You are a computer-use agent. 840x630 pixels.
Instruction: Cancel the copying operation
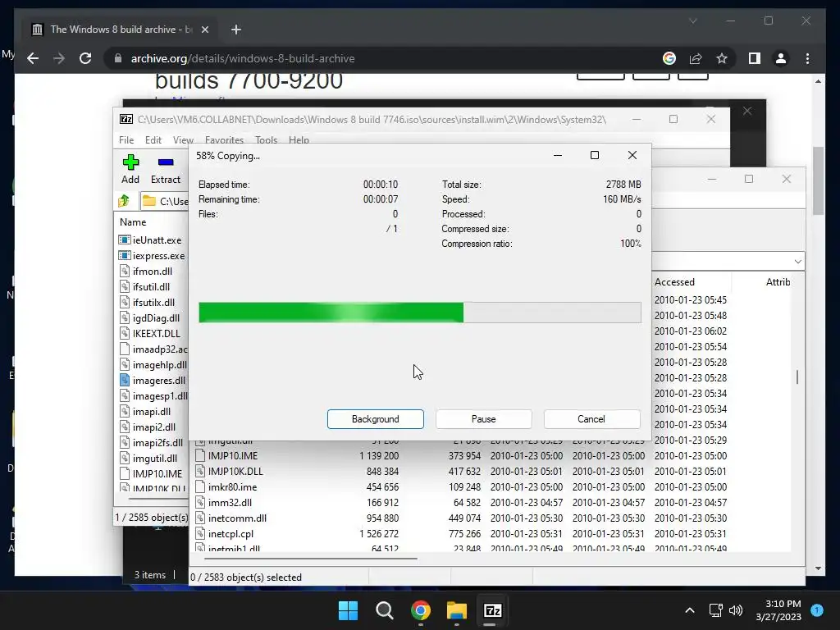pos(591,419)
